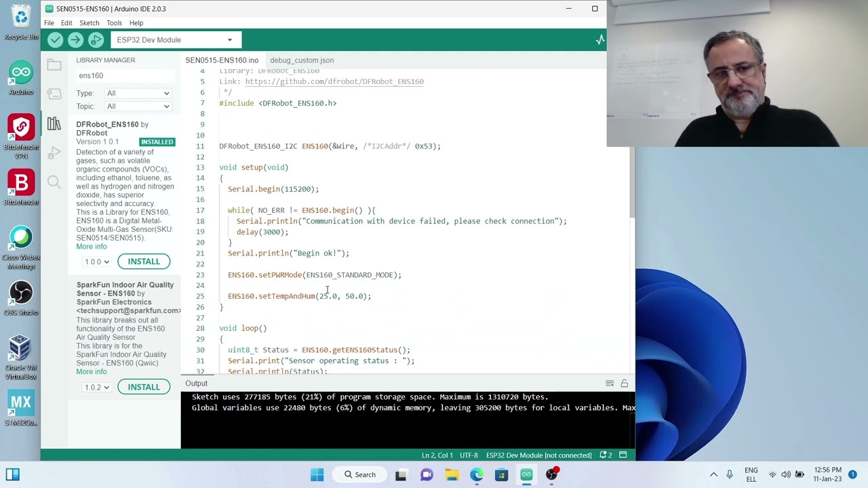868x488 pixels.
Task: Click the Verify sketch checkmark button
Action: [56, 40]
